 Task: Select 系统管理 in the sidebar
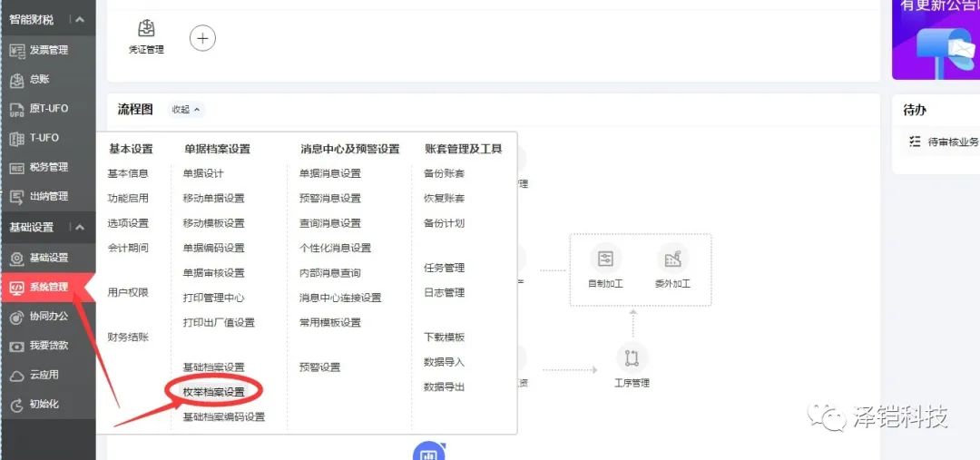[x=48, y=288]
